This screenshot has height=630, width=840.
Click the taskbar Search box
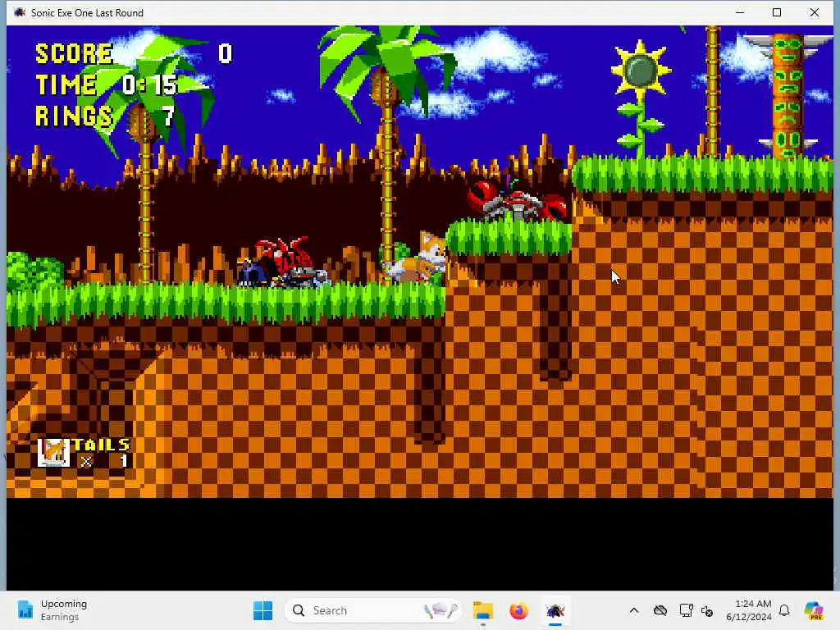(x=374, y=610)
